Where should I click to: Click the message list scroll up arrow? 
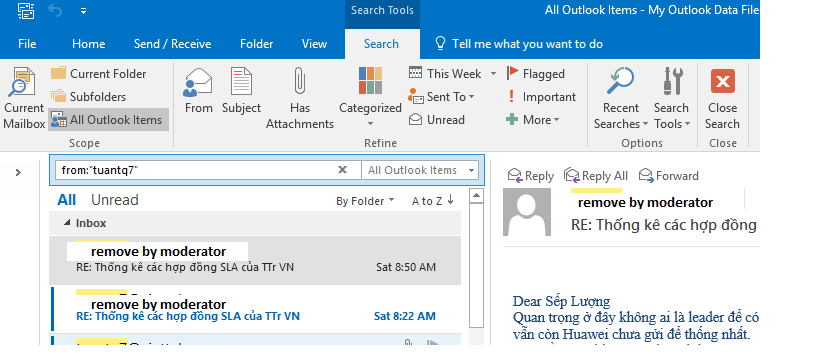pos(476,196)
